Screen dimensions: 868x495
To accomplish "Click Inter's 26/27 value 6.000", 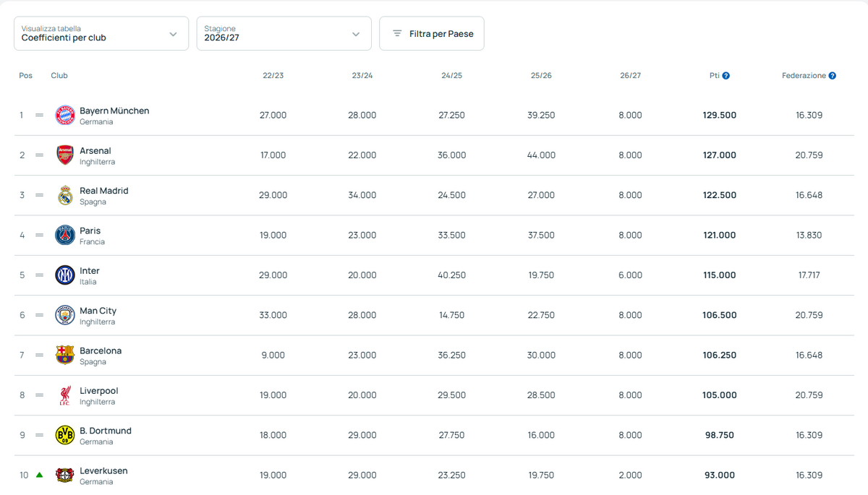I will click(630, 275).
